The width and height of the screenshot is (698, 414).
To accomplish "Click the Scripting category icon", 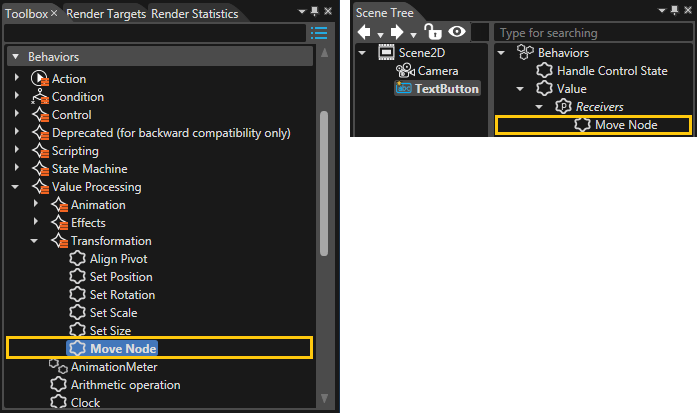I will (x=41, y=151).
